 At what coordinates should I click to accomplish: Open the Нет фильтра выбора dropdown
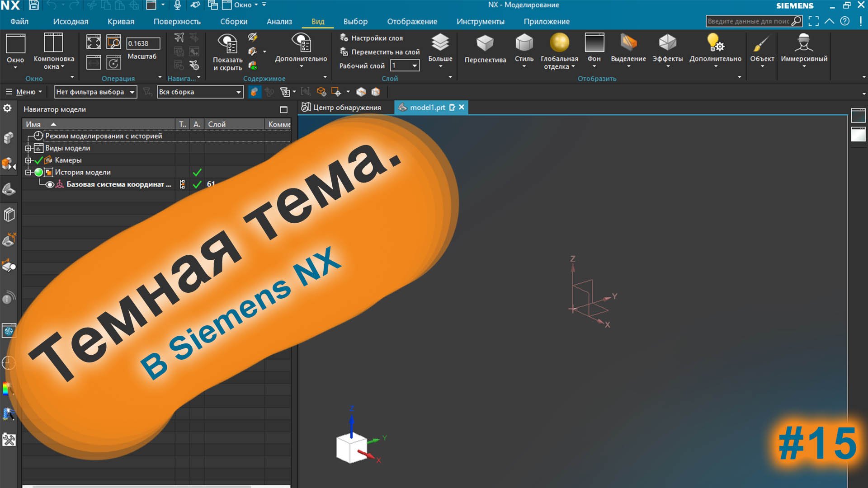(x=95, y=92)
